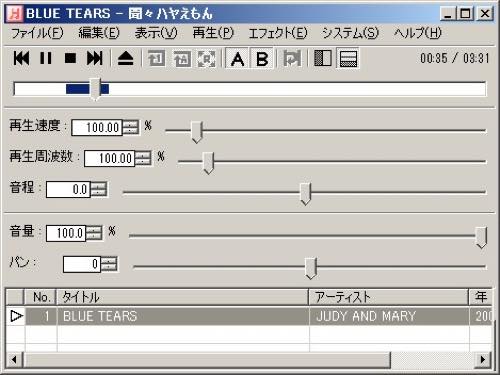The height and width of the screenshot is (375, 500).
Task: Click the 音量 spinner arrows
Action: click(94, 233)
